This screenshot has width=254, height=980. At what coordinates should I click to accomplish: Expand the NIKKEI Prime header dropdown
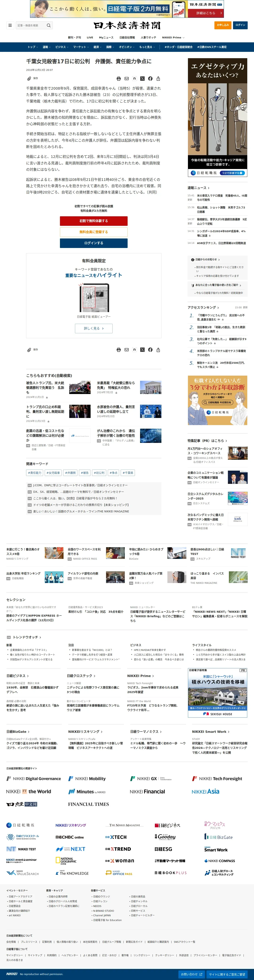click(173, 37)
